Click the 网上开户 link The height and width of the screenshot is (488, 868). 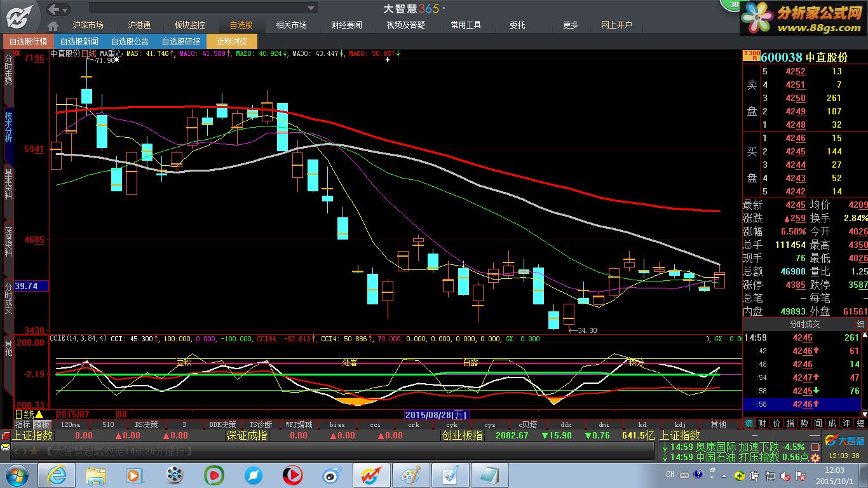616,25
